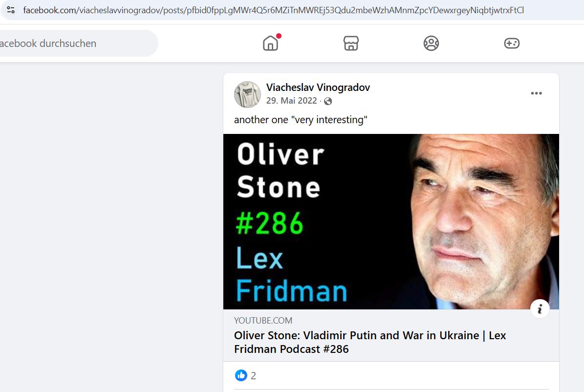Select the browser address bar URL
The height and width of the screenshot is (392, 584).
point(273,10)
